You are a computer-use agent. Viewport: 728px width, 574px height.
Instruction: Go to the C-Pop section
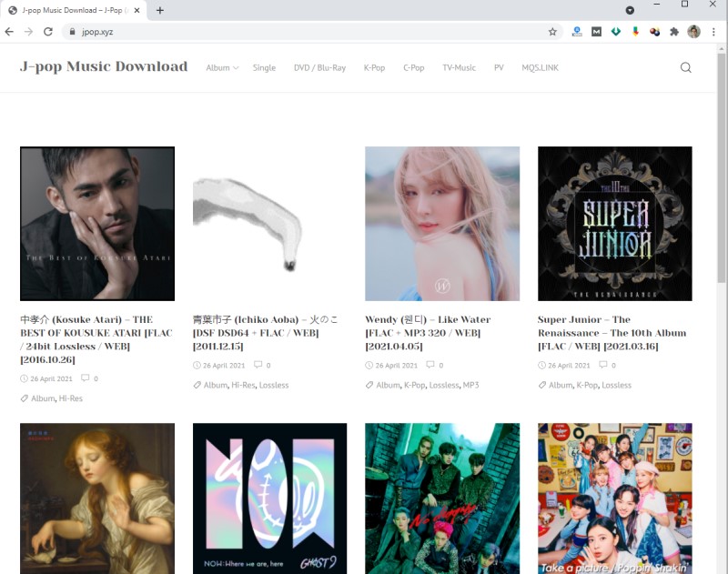click(414, 67)
